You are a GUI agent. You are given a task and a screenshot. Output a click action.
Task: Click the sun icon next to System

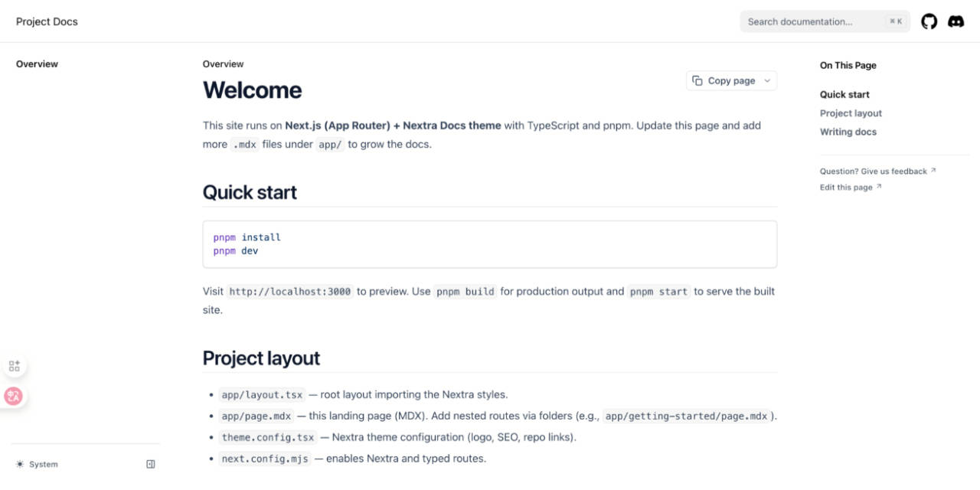pos(18,463)
